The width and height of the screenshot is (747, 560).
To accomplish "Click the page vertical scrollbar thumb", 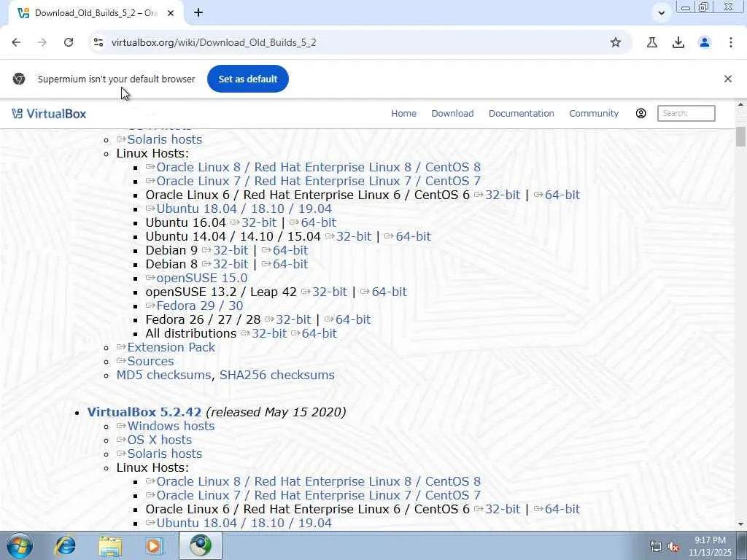I will pyautogui.click(x=740, y=136).
